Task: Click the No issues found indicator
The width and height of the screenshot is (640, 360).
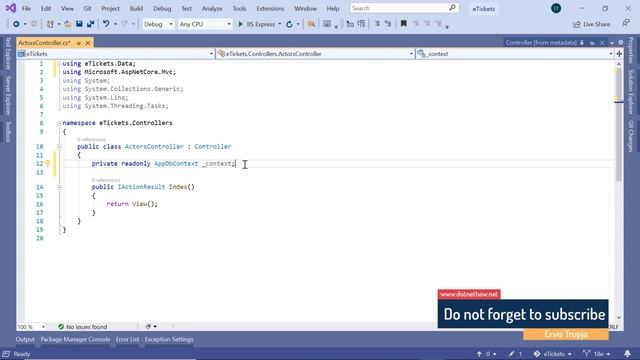Action: coord(82,327)
